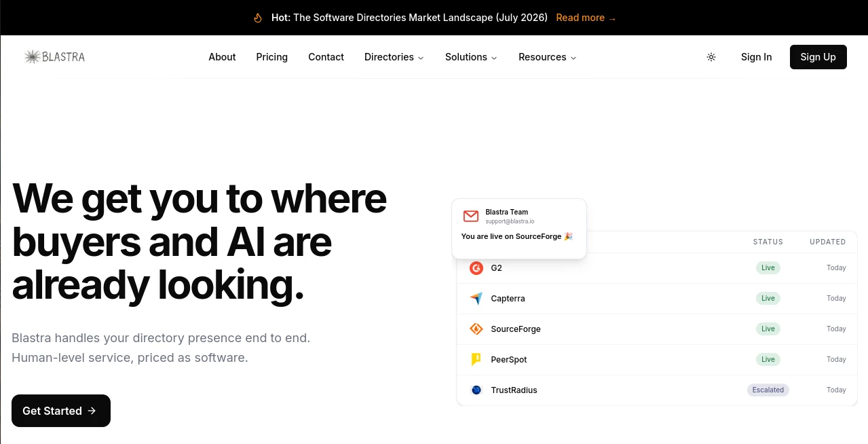Click the main hero headline

click(x=200, y=242)
